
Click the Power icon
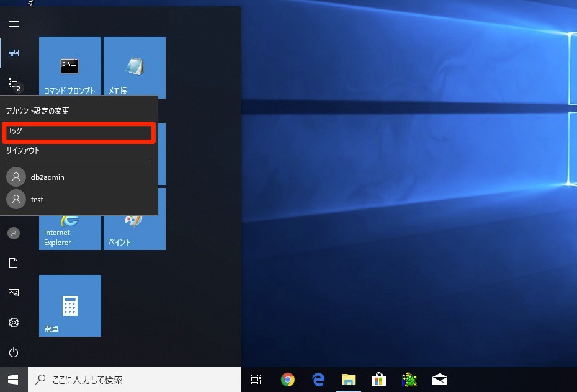tap(14, 352)
